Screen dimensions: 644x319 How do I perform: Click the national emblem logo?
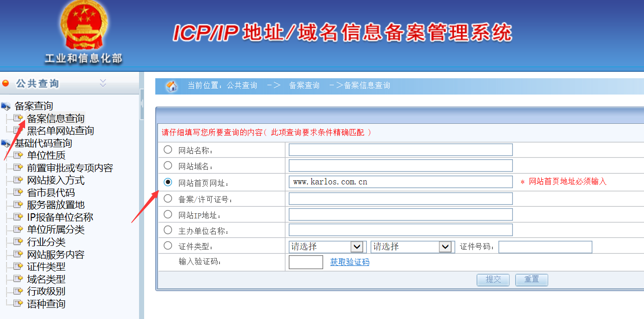tap(84, 26)
